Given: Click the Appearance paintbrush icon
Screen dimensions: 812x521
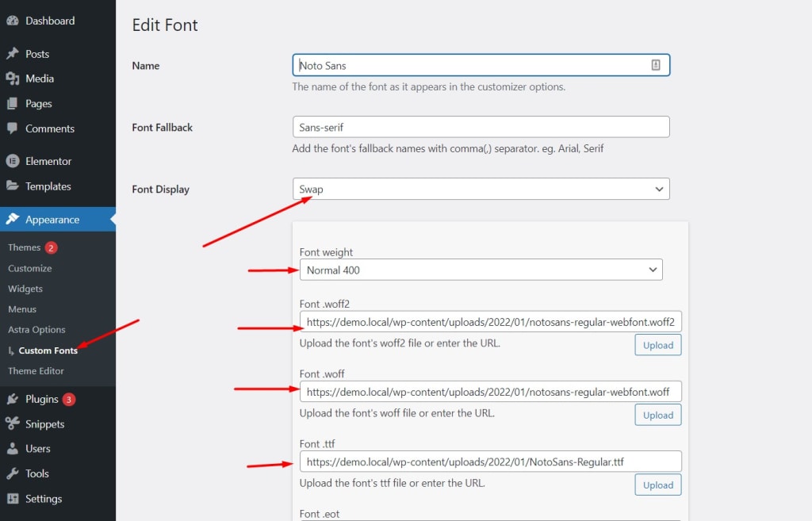Looking at the screenshot, I should tap(13, 219).
